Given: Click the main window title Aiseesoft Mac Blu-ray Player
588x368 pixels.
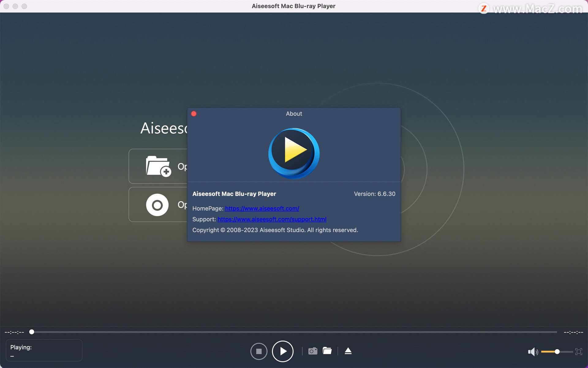Looking at the screenshot, I should (x=293, y=6).
